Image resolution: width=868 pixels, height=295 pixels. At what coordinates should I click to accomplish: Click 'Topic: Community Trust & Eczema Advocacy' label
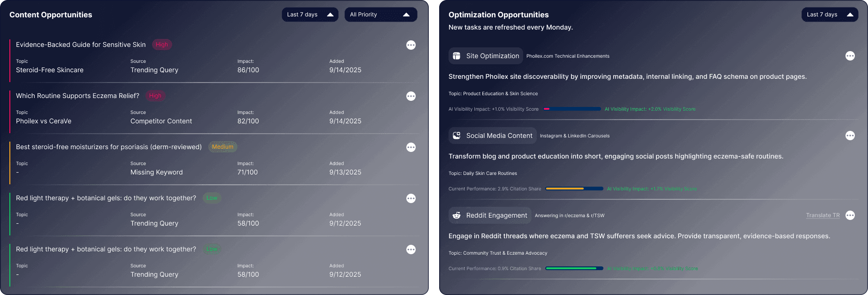(x=498, y=253)
